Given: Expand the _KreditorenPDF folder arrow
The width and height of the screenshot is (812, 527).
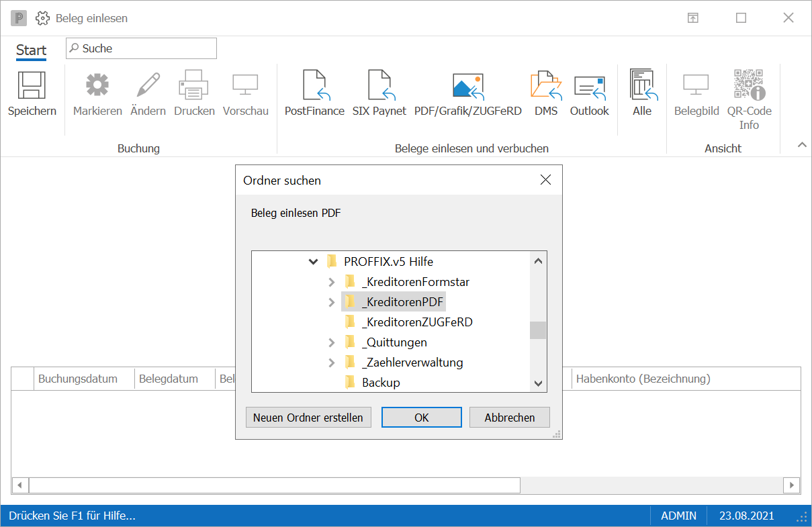Looking at the screenshot, I should point(331,302).
